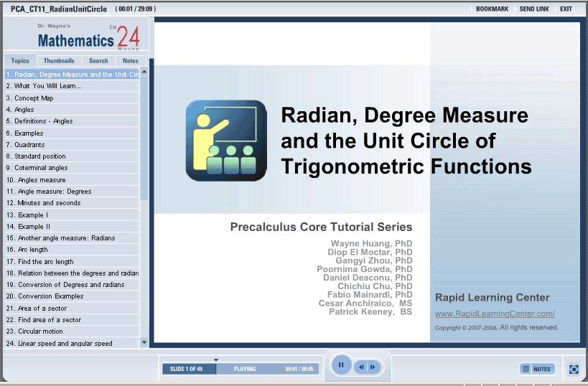
Task: Open www.RapidLearningCenter.com link
Action: [x=495, y=314]
